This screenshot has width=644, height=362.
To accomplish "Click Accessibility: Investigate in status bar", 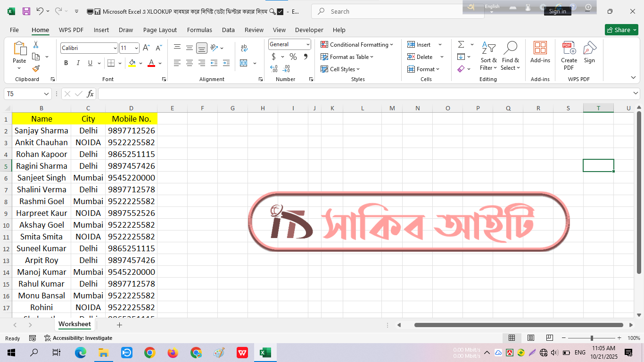I will (78, 338).
